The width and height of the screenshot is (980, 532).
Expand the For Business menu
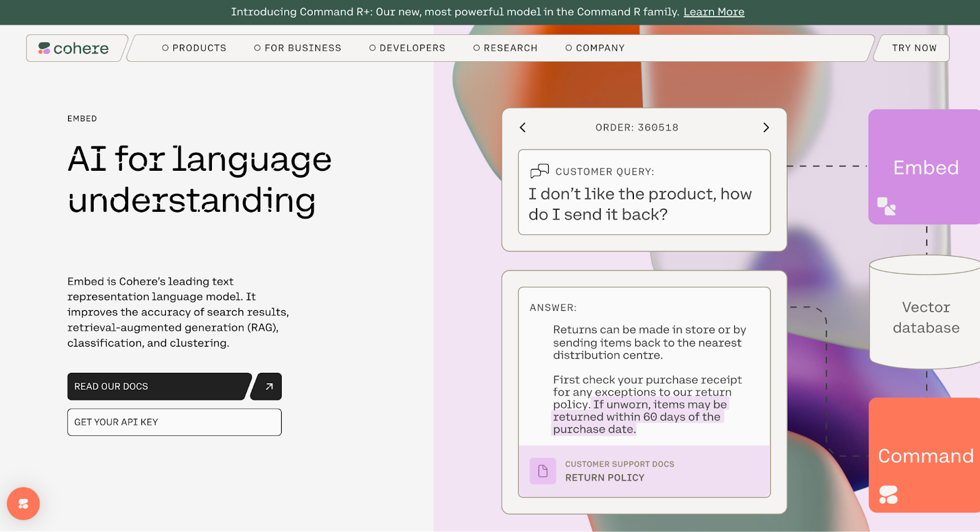click(298, 48)
